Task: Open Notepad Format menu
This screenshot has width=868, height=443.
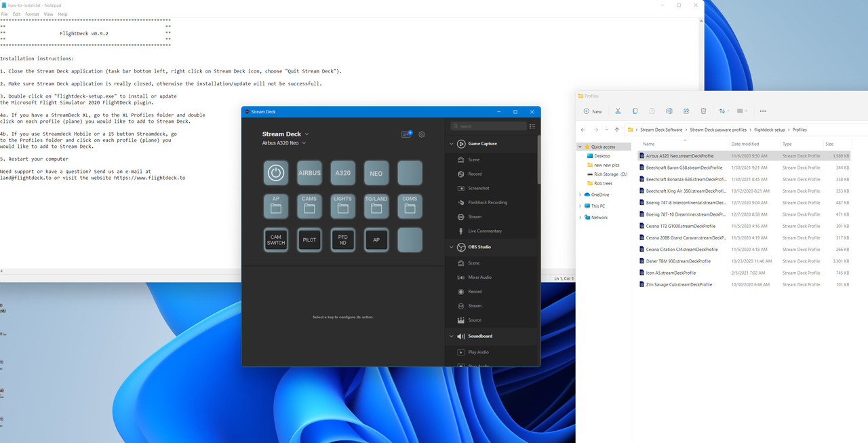Action: 32,14
